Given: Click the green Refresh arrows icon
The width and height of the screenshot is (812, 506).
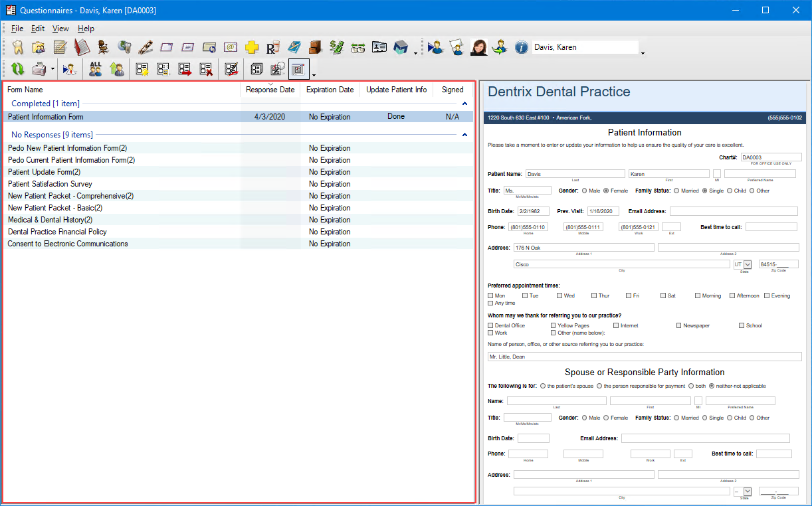Looking at the screenshot, I should 18,68.
